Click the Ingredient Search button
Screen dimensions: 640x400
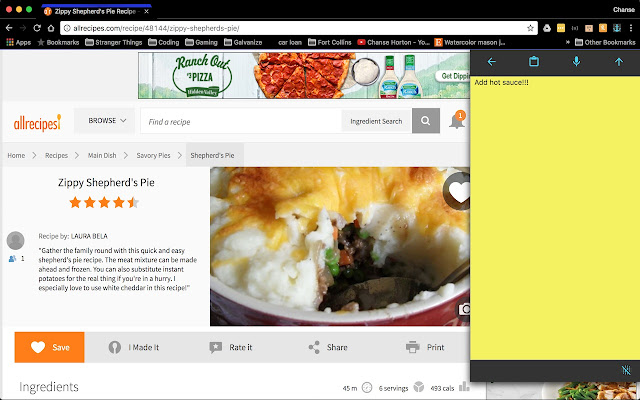(x=376, y=121)
